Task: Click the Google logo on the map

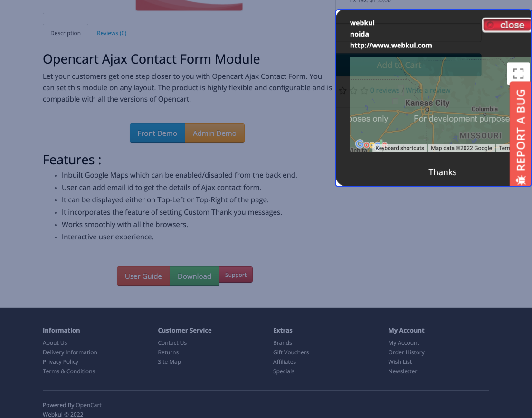Action: [371, 144]
